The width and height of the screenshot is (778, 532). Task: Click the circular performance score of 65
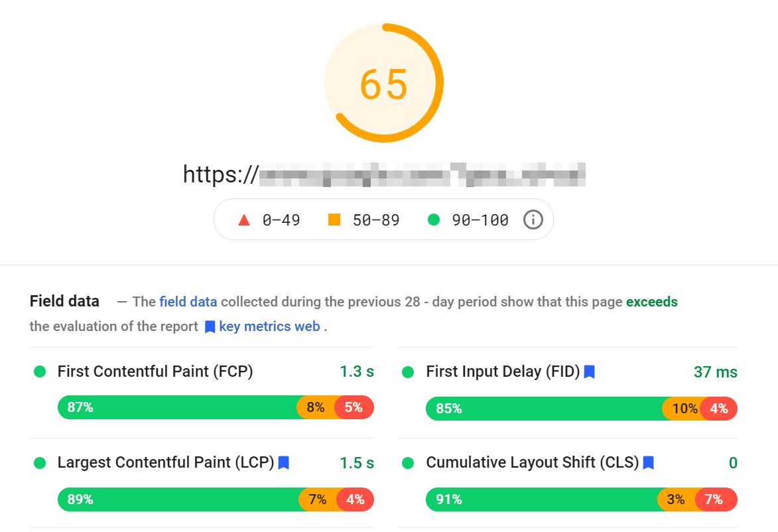383,82
